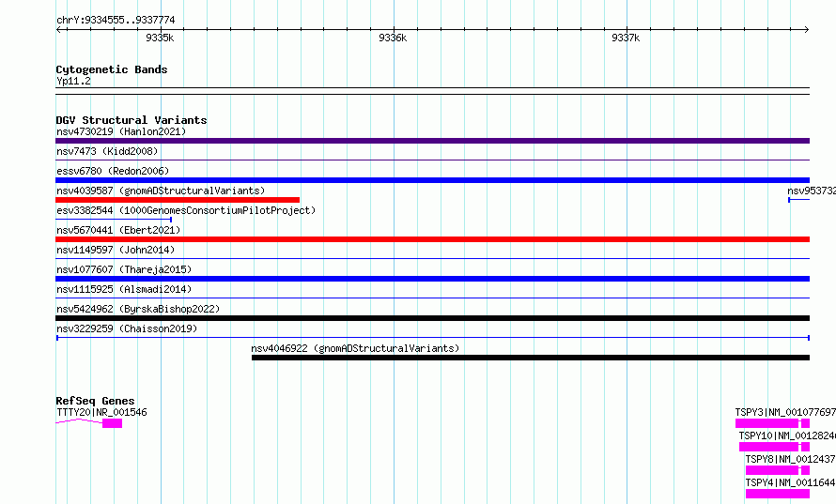This screenshot has height=504, width=836.
Task: Click the RefSeq Genes track heading
Action: 95,401
